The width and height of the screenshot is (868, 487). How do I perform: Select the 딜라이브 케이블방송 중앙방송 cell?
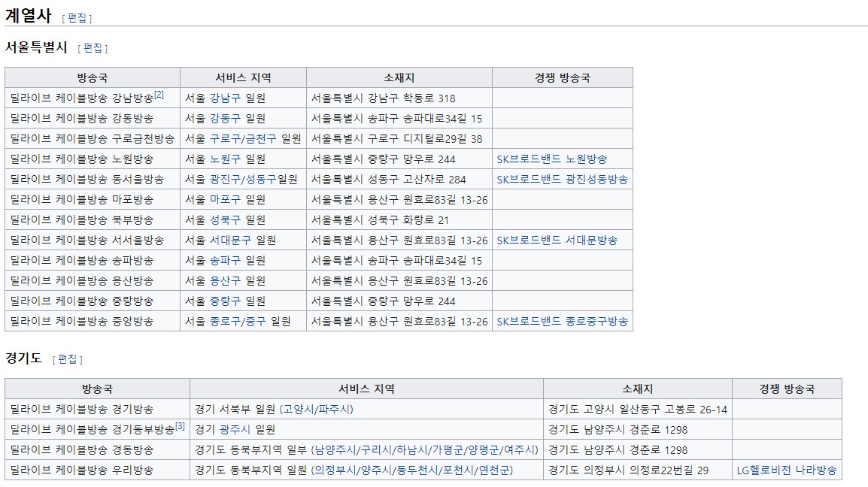(x=93, y=321)
